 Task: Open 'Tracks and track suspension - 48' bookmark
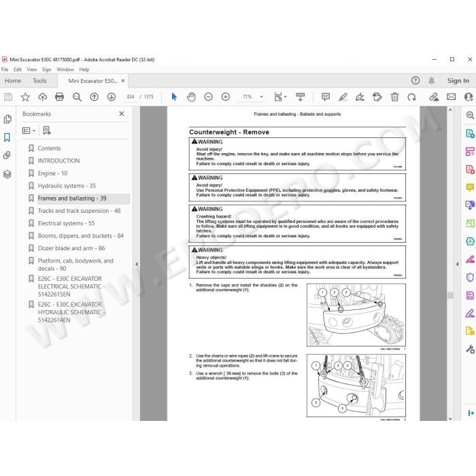[79, 211]
